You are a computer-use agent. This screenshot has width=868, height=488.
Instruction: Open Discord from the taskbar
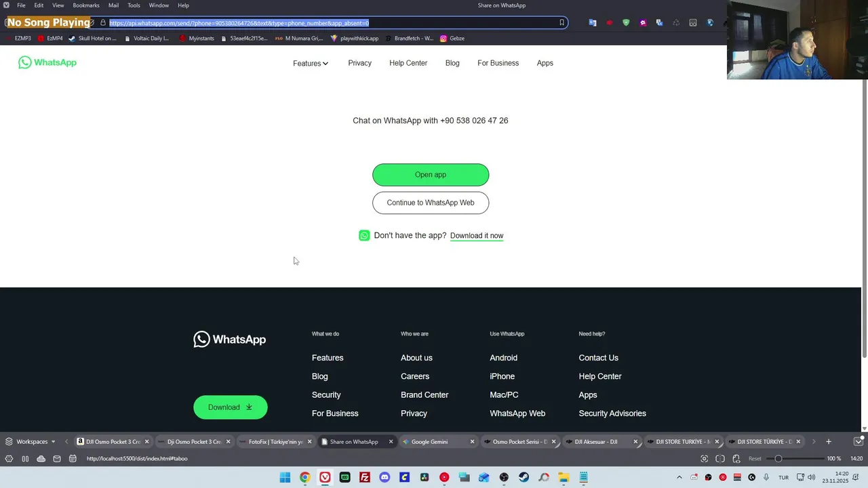point(384,477)
